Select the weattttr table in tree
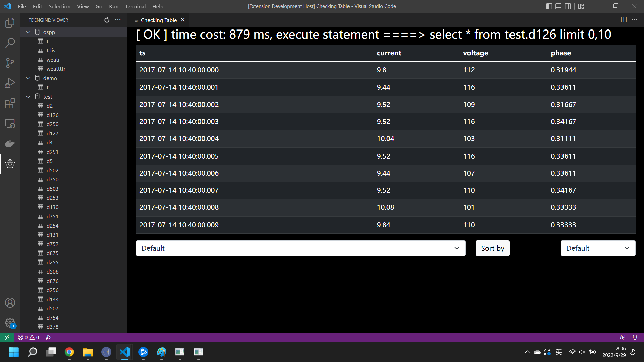This screenshot has height=362, width=644. coord(56,69)
